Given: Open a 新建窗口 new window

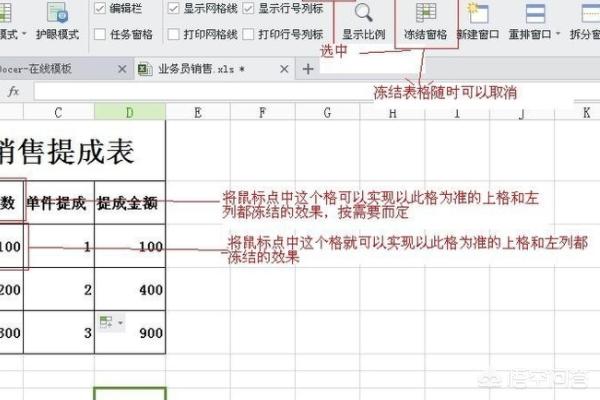Looking at the screenshot, I should click(478, 13).
